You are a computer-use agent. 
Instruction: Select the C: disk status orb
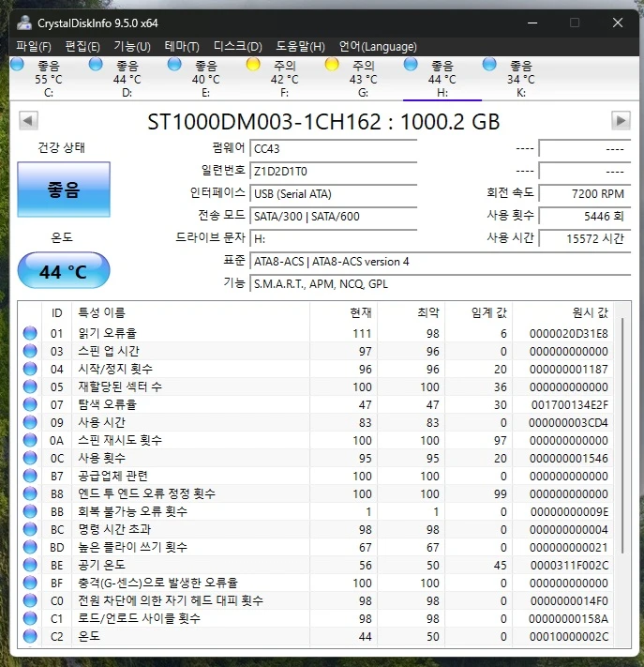[x=18, y=65]
